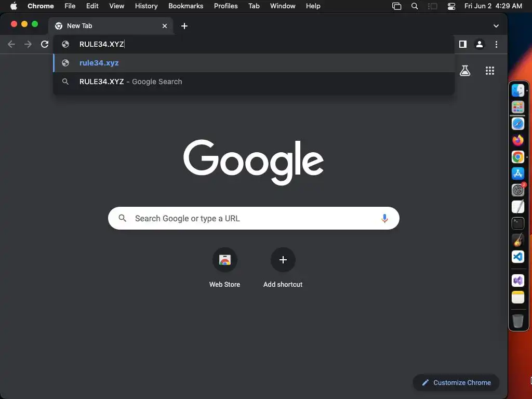Image resolution: width=532 pixels, height=399 pixels.
Task: Open Customize Chrome
Action: [x=456, y=382]
